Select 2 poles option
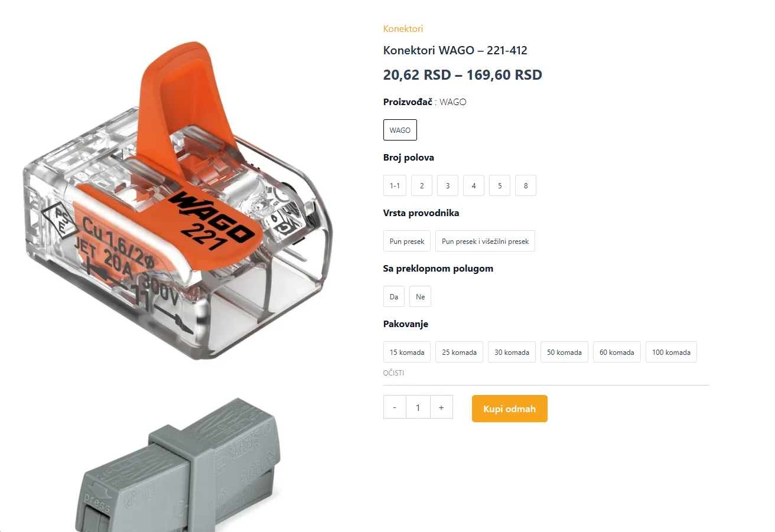The width and height of the screenshot is (775, 532). click(x=422, y=185)
